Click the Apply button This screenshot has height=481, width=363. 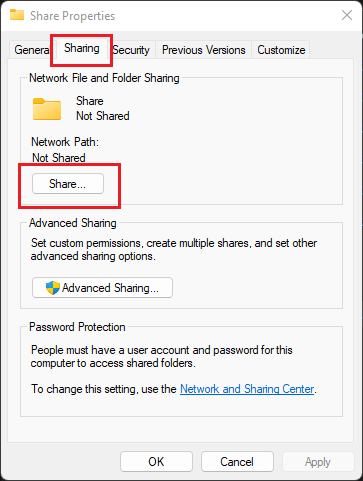[x=318, y=462]
